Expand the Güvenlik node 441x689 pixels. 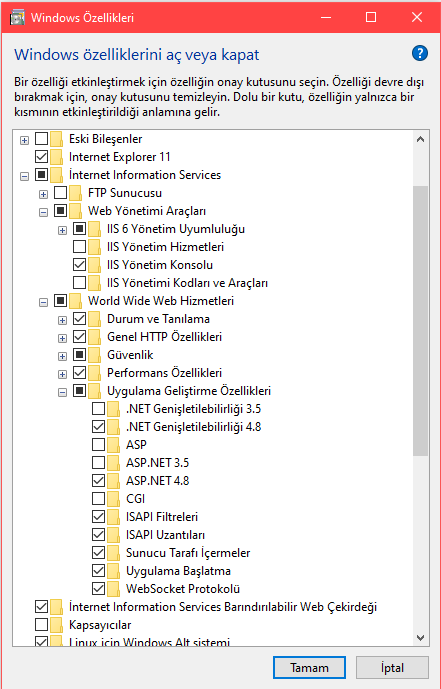coord(62,356)
